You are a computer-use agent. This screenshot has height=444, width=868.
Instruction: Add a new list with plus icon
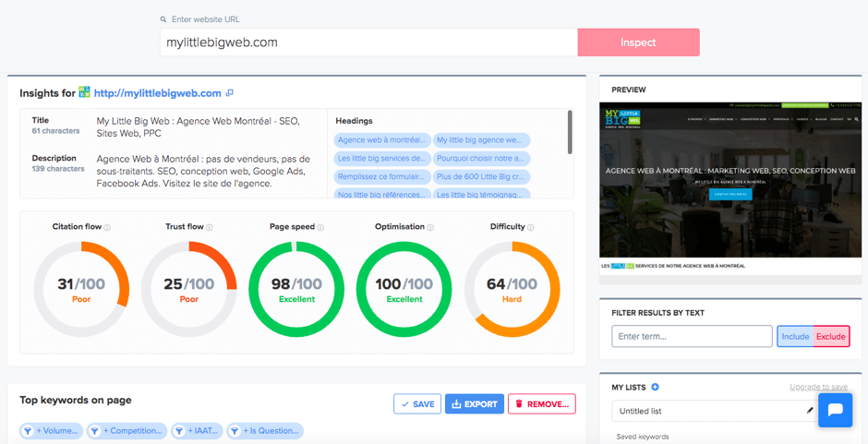(656, 388)
